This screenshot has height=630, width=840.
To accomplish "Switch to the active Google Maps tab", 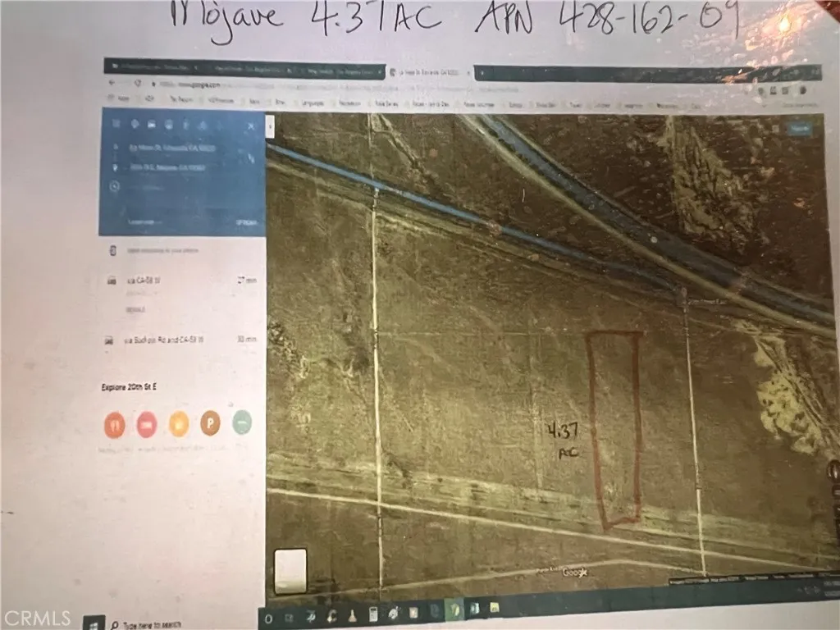I will 427,71.
